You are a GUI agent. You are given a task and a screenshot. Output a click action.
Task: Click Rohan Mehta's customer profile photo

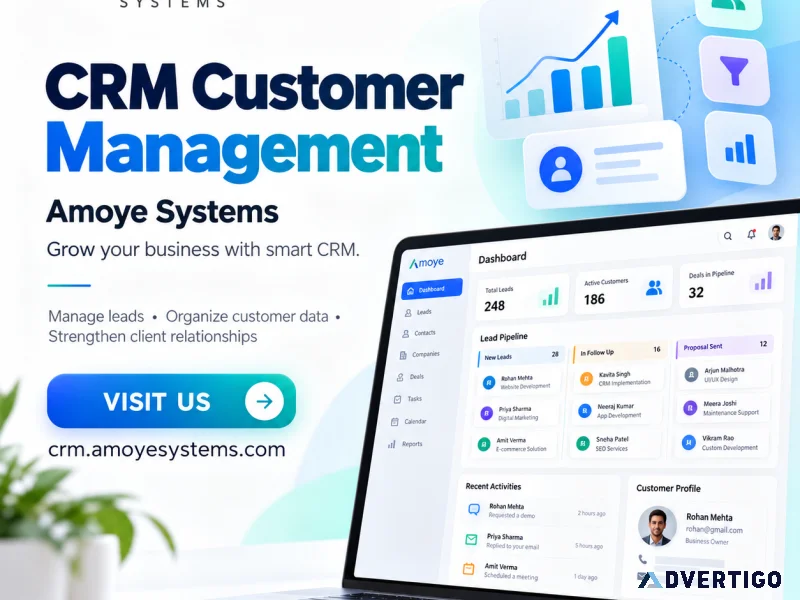[657, 526]
